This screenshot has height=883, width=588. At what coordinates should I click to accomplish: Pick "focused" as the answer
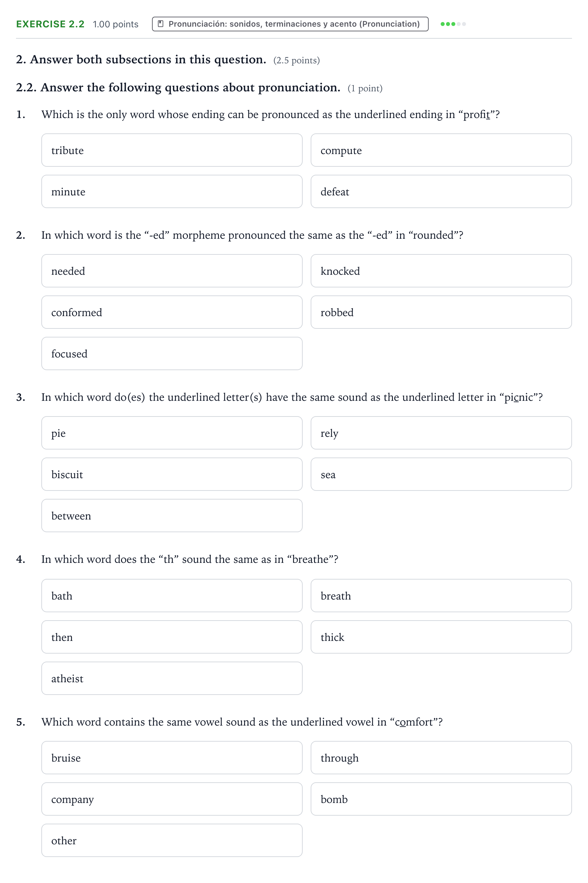(172, 353)
